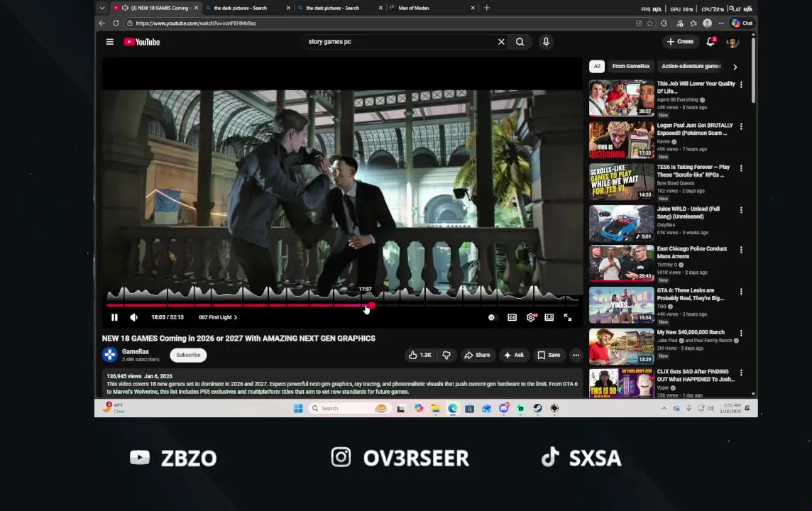This screenshot has width=812, height=511.
Task: Subscribe to the GameRax channel
Action: click(x=188, y=355)
